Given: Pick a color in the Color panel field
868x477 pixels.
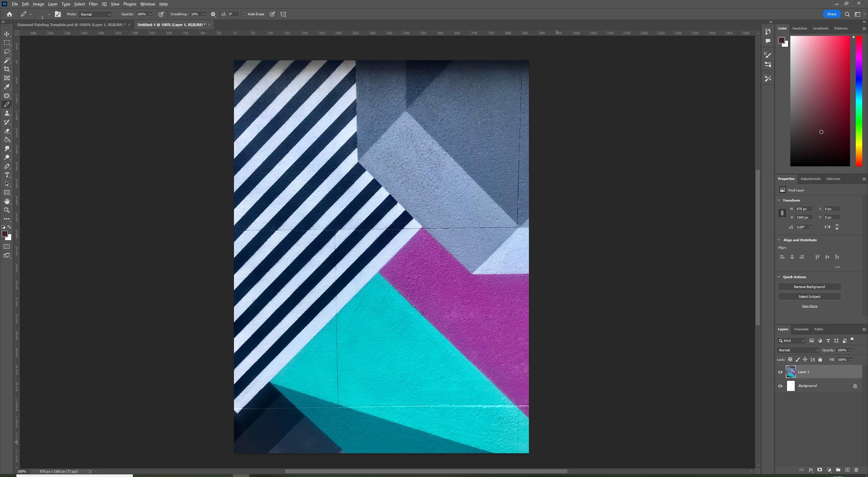Looking at the screenshot, I should [x=820, y=101].
